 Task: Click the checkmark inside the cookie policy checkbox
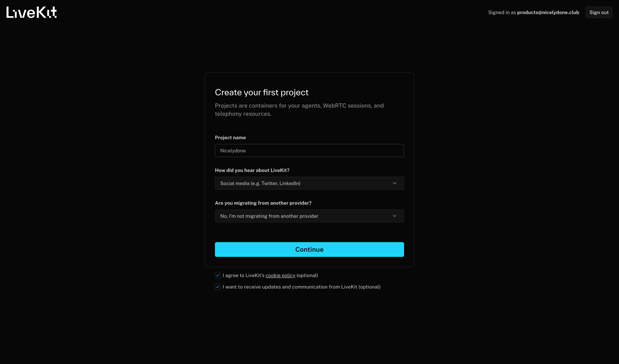click(218, 275)
